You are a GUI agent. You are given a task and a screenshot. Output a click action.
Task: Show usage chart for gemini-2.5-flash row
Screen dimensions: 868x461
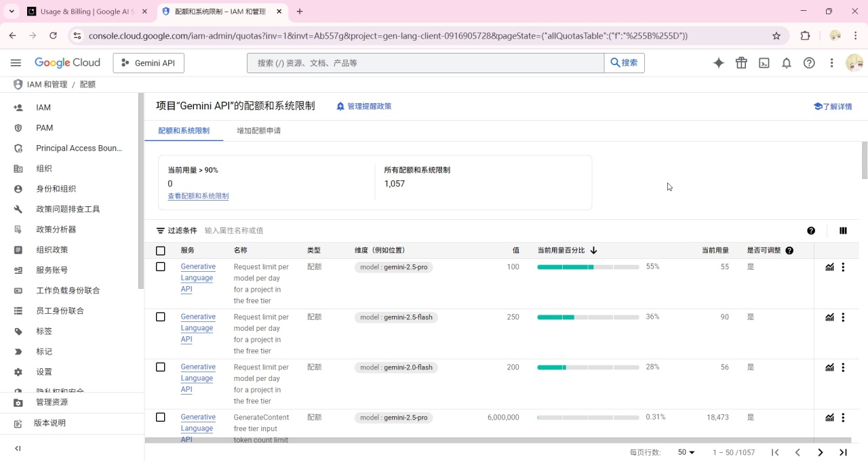click(x=829, y=317)
